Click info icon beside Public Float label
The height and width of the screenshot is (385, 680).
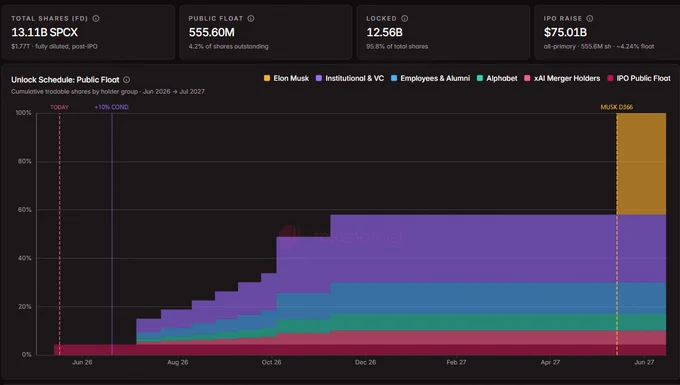click(x=251, y=18)
